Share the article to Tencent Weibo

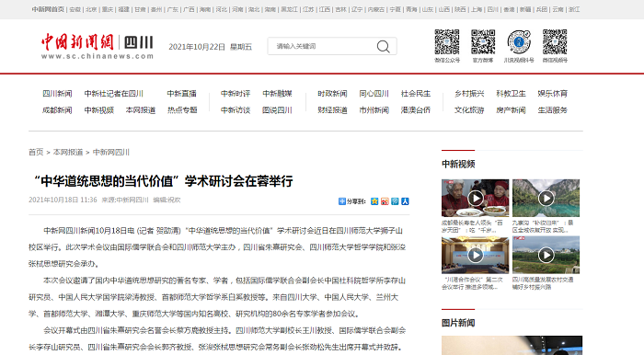395,201
